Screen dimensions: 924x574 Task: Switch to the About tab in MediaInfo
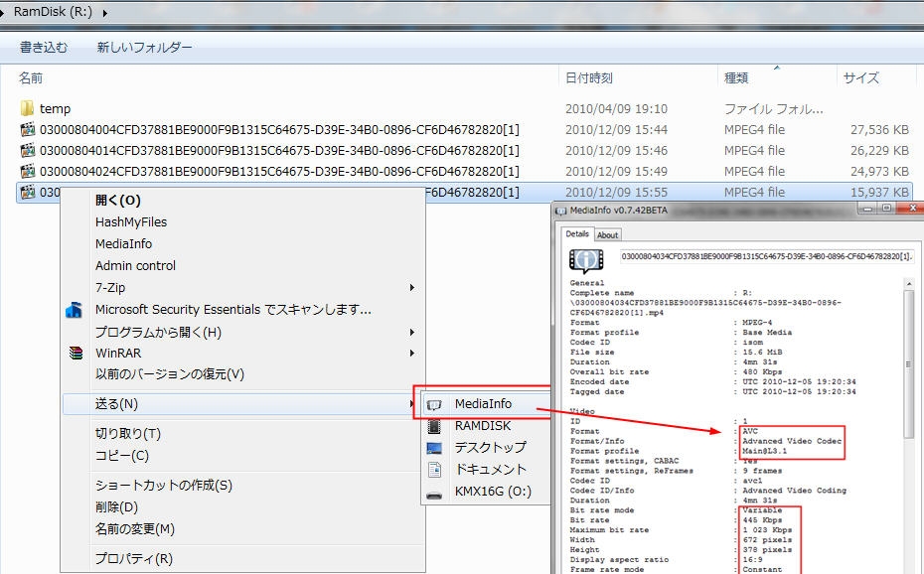coord(607,235)
